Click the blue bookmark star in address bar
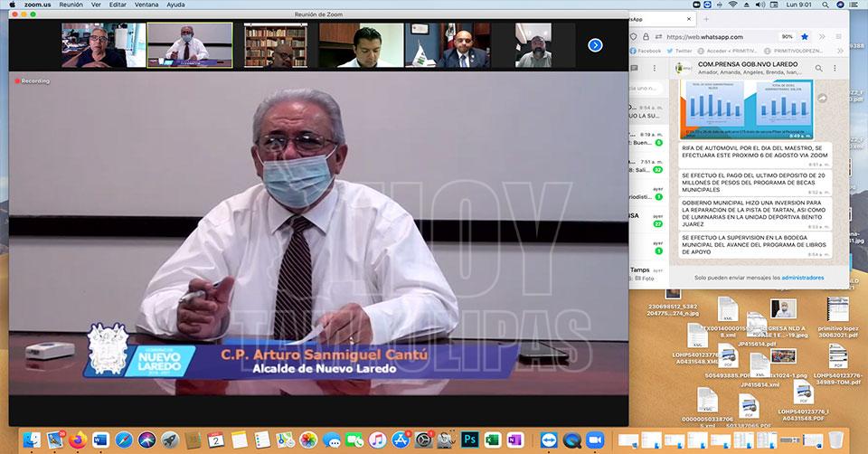 coord(805,37)
